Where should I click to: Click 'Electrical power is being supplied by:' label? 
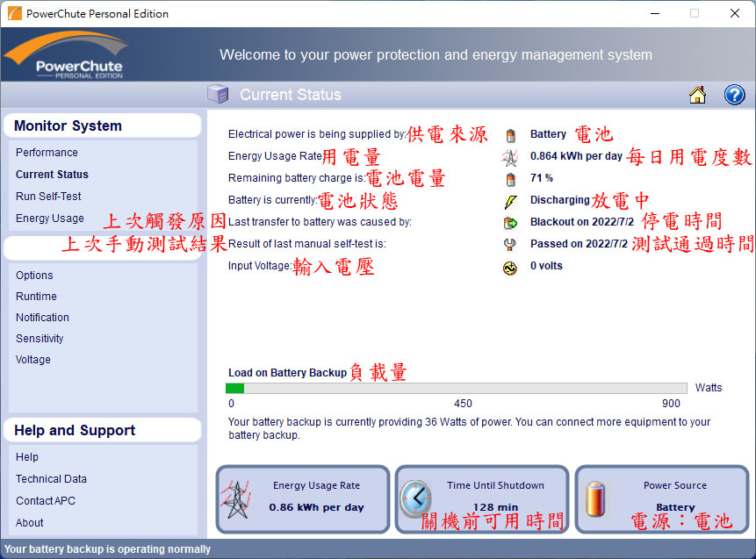(x=317, y=134)
